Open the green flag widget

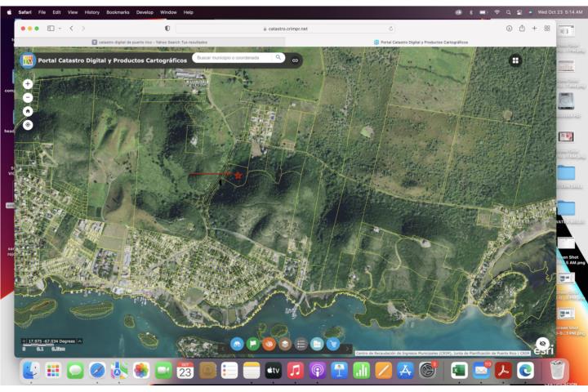point(253,345)
